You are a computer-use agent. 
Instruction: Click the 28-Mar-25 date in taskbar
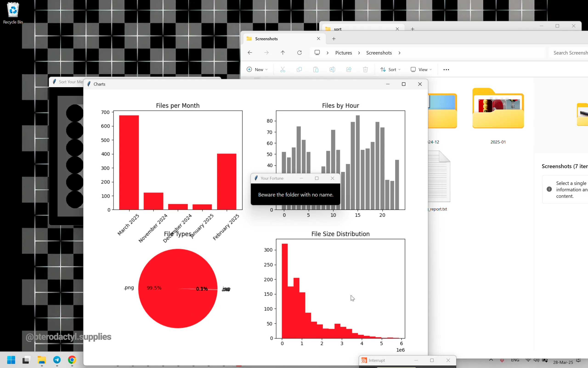click(x=563, y=362)
